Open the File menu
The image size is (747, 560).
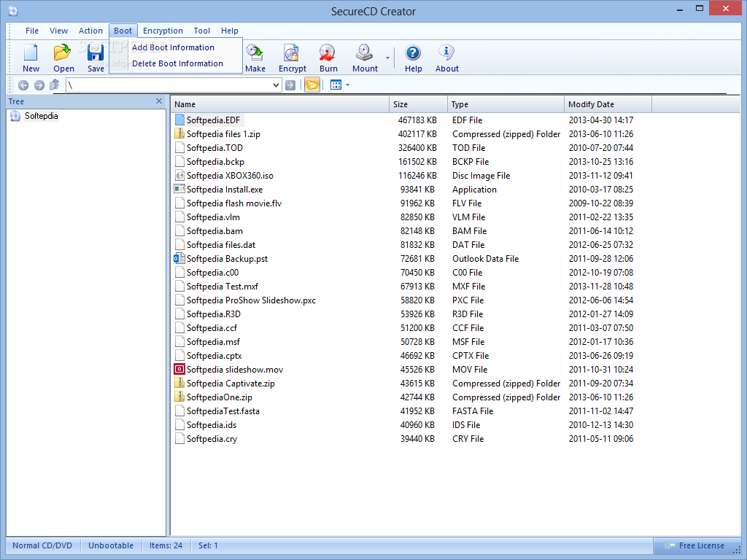32,31
